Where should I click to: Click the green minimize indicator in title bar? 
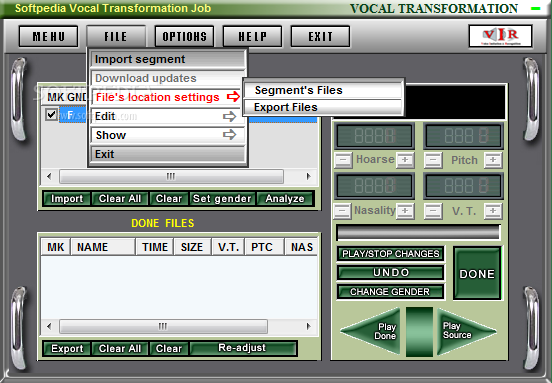[x=535, y=9]
